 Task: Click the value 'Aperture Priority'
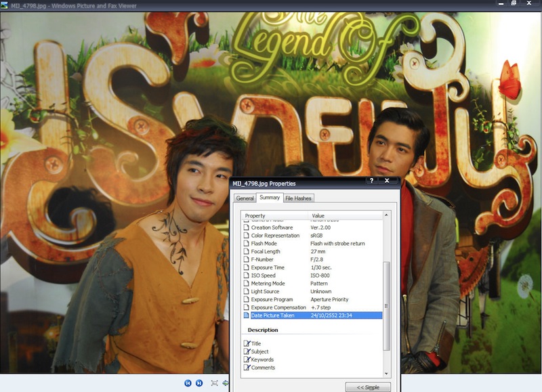coord(329,299)
